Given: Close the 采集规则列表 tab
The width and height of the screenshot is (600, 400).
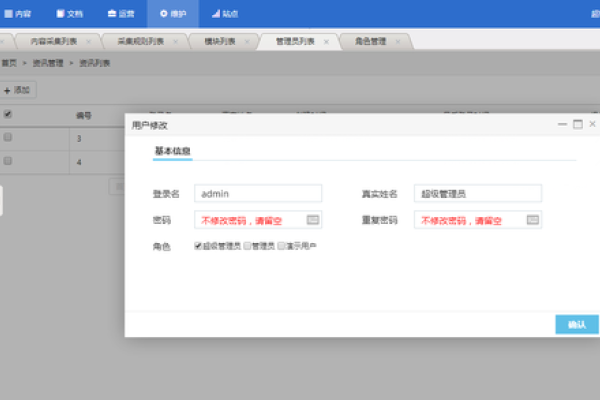Looking at the screenshot, I should 175,42.
